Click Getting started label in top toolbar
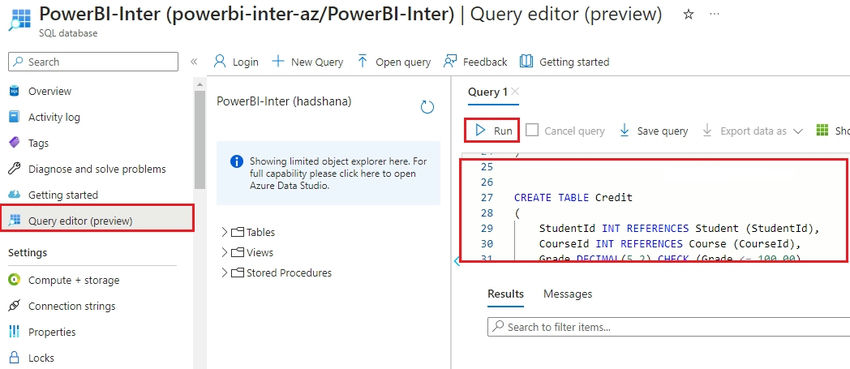 pos(574,62)
